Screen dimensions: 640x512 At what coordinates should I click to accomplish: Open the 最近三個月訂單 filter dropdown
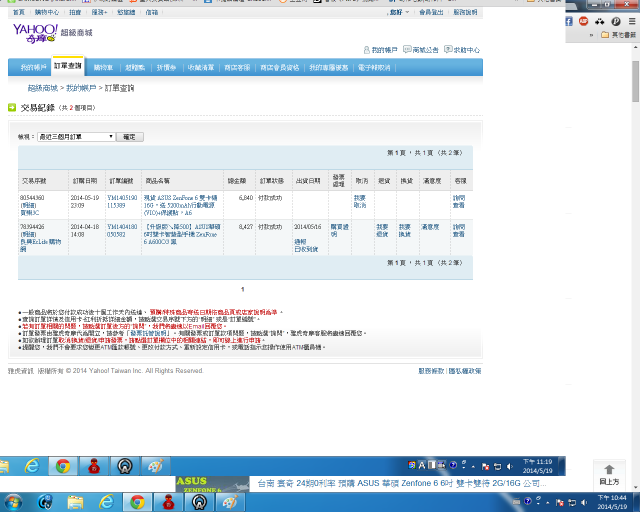pyautogui.click(x=76, y=137)
